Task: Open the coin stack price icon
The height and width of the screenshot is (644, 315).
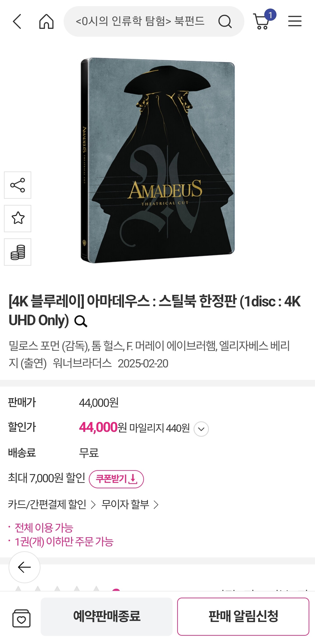Action: tap(17, 252)
